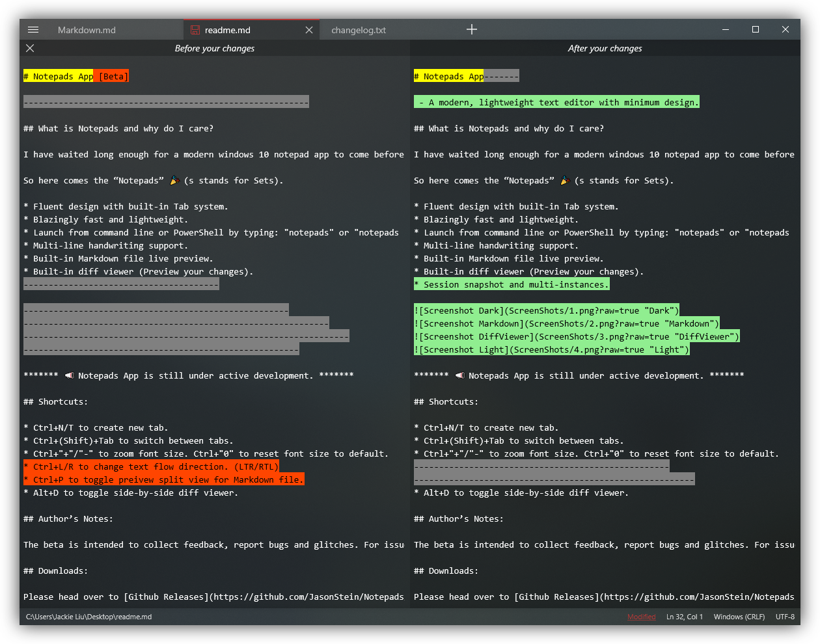Minimize the Notepads window
This screenshot has height=644, width=820.
(x=726, y=29)
